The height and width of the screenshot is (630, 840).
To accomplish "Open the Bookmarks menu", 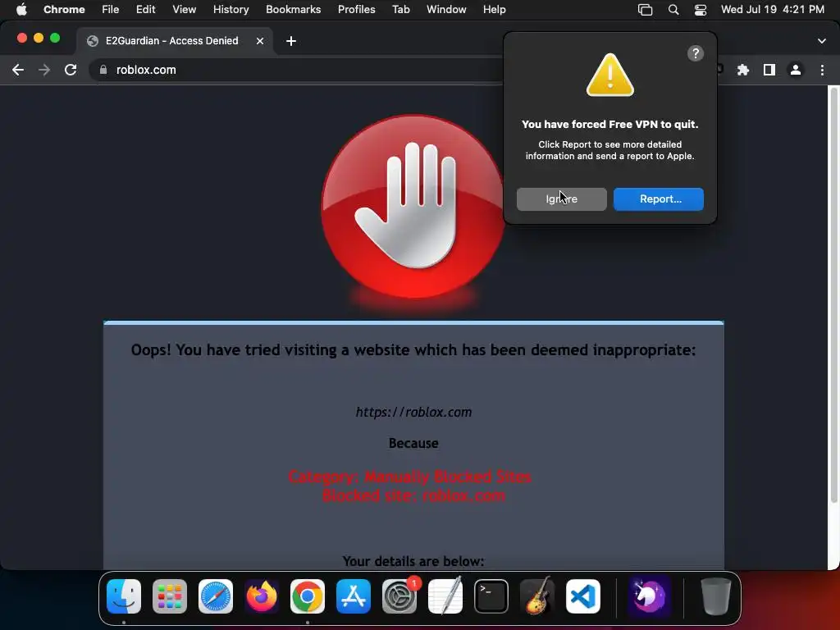I will [293, 10].
